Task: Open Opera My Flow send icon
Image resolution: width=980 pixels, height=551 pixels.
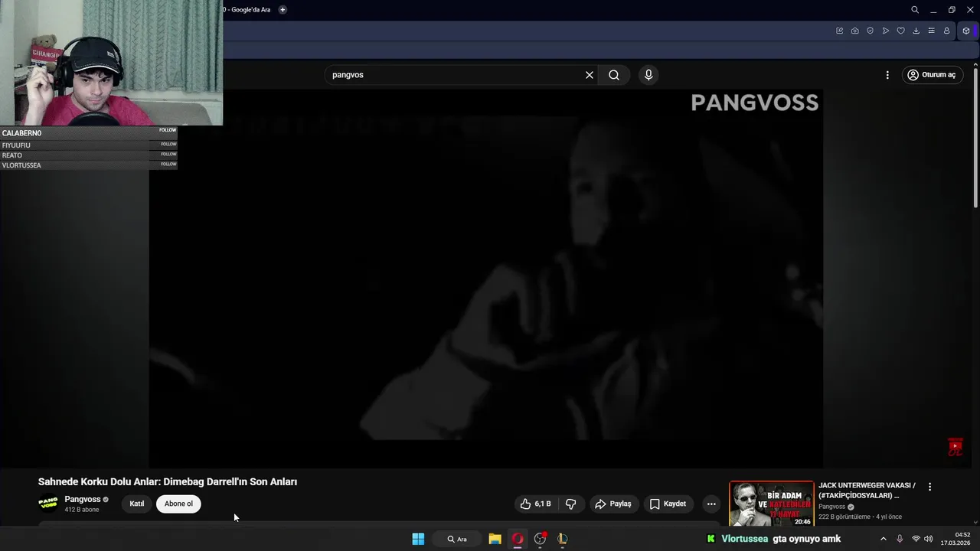Action: pyautogui.click(x=886, y=31)
